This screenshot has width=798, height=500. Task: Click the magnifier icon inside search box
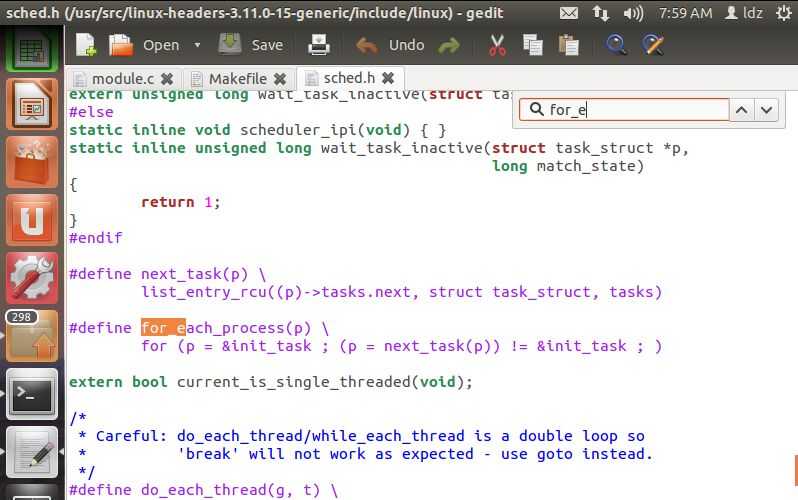click(x=536, y=109)
